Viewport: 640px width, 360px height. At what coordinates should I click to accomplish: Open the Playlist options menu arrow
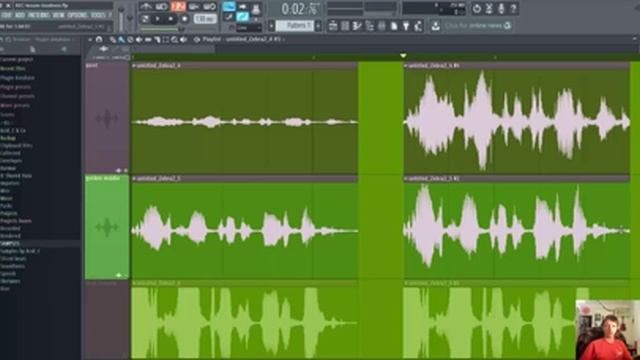[90, 40]
